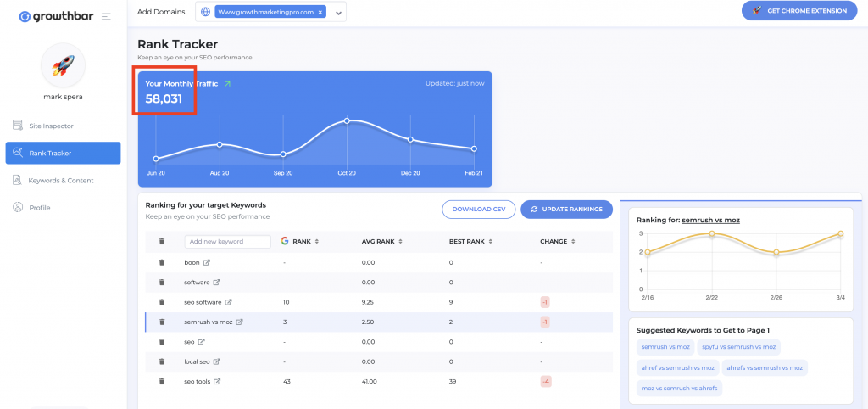Select suggested keyword moz vs semrush vs ahrefs

tap(679, 388)
